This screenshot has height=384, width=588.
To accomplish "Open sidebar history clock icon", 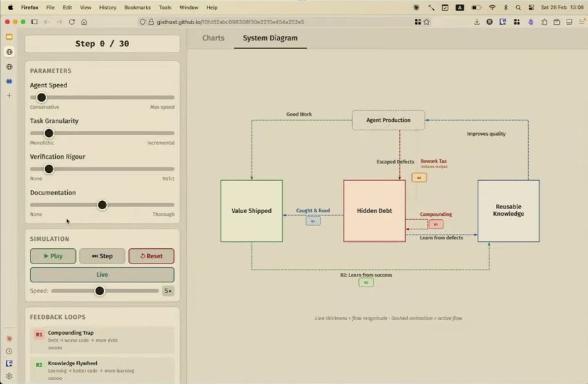I will [9, 351].
